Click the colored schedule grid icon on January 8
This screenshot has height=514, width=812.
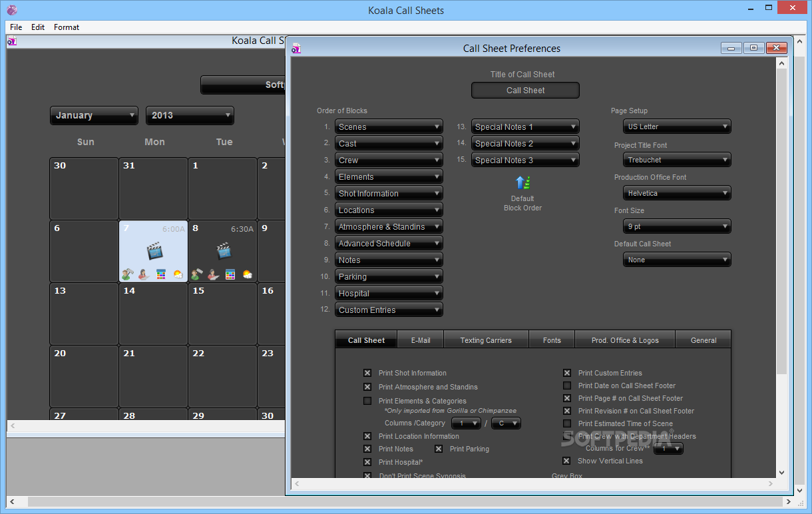point(230,274)
